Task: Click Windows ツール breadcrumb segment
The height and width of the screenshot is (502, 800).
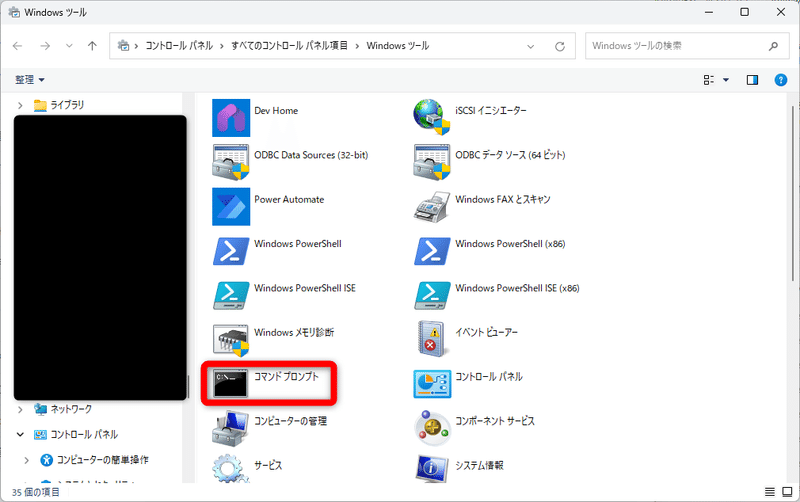Action: point(397,46)
